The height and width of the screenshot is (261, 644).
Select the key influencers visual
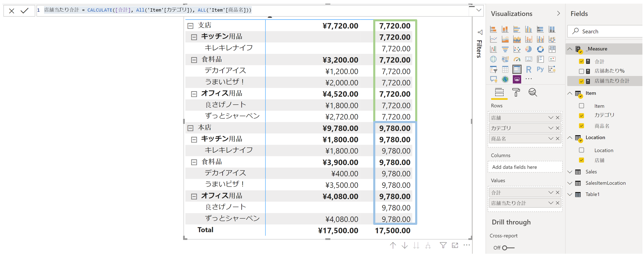pos(552,69)
